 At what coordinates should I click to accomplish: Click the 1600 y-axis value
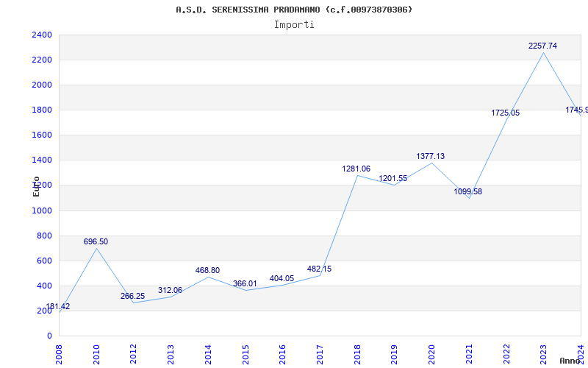(x=42, y=135)
